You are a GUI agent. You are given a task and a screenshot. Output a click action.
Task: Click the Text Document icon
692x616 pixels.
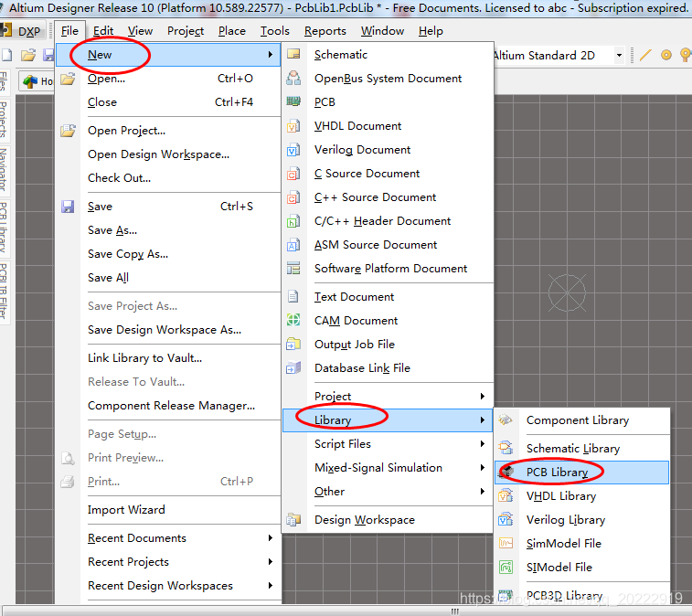[x=293, y=296]
